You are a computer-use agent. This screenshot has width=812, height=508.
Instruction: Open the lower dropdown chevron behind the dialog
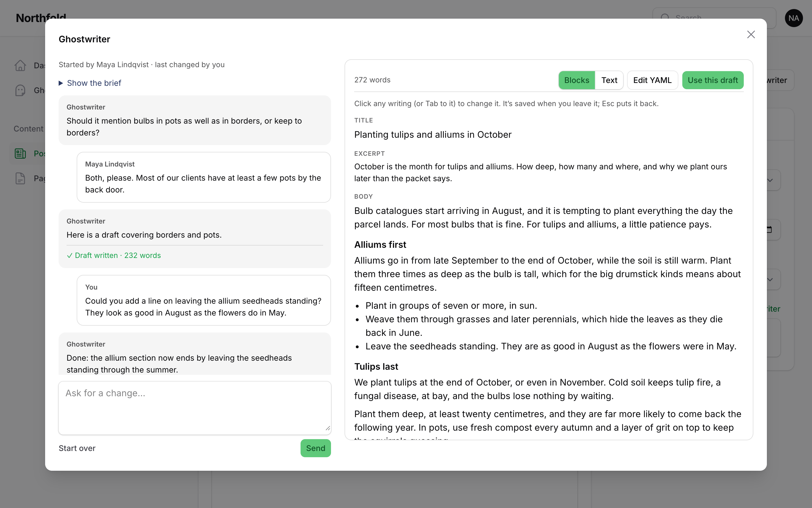770,279
